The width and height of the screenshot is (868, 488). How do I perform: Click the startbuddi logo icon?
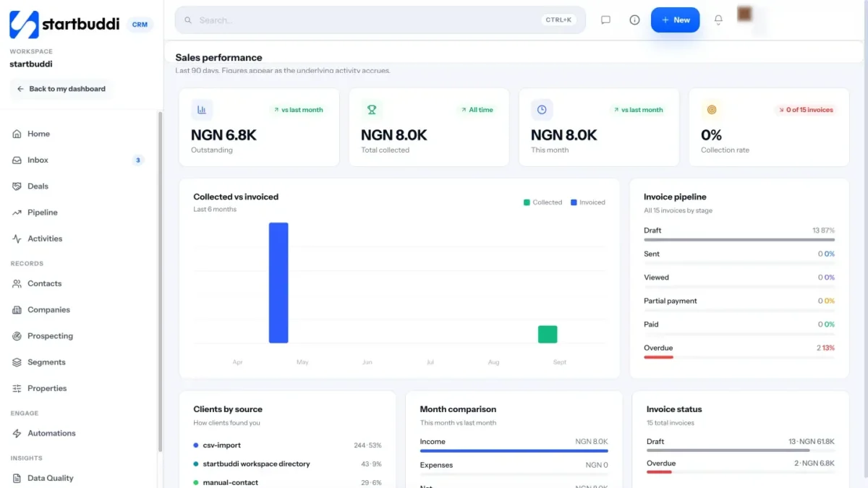pos(24,24)
